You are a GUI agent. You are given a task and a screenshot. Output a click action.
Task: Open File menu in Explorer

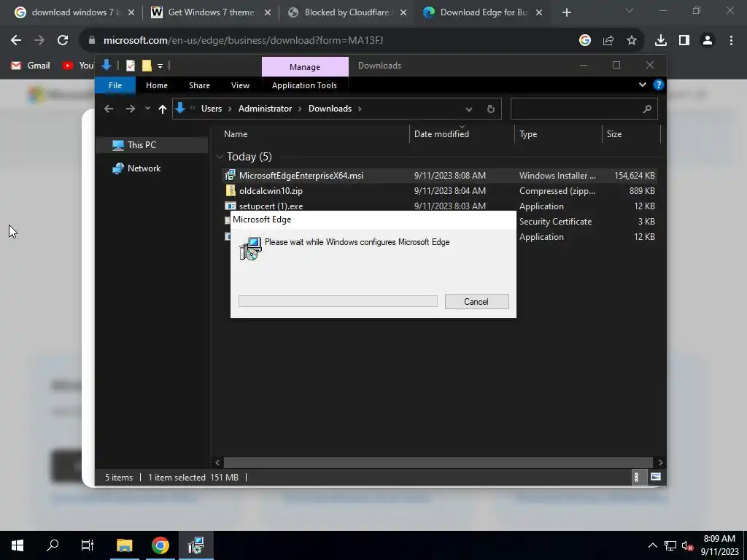(x=115, y=85)
